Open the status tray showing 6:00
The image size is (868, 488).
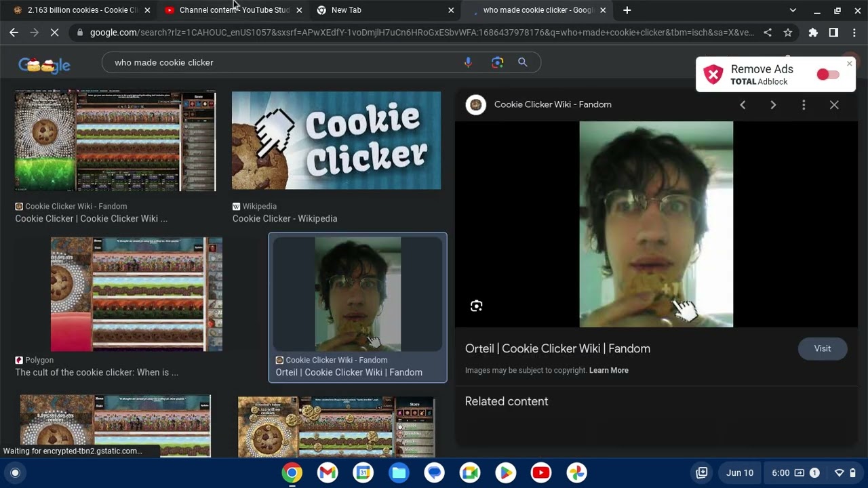[x=813, y=473]
